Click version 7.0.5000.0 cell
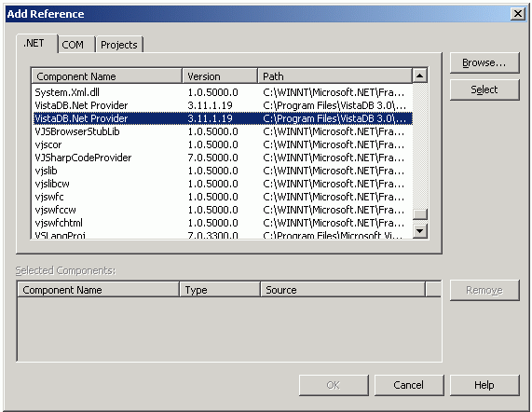Image resolution: width=532 pixels, height=412 pixels. point(212,158)
